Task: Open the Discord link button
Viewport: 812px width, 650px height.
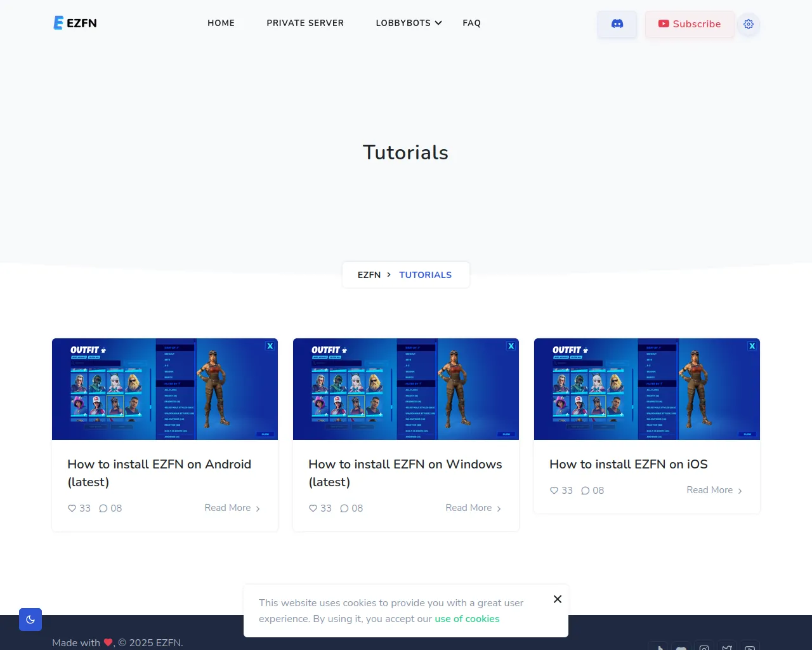Action: [x=617, y=24]
